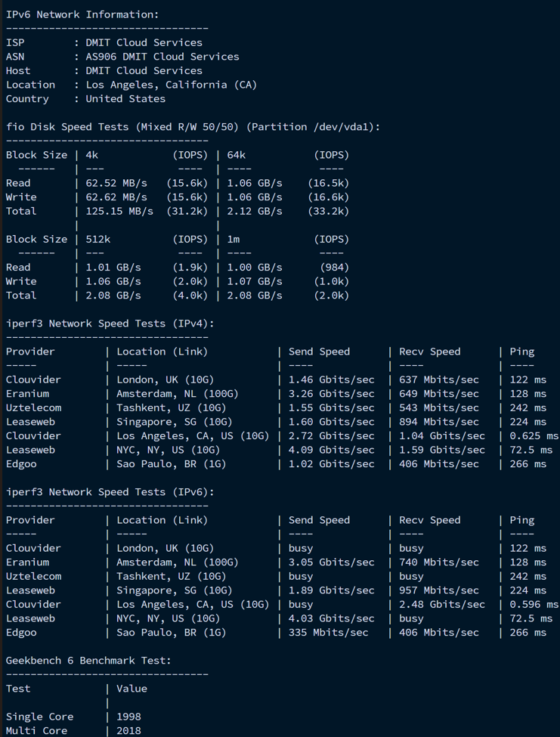The width and height of the screenshot is (560, 737).
Task: Click 1m write speed '1.07 GB/s'
Action: pos(255,281)
